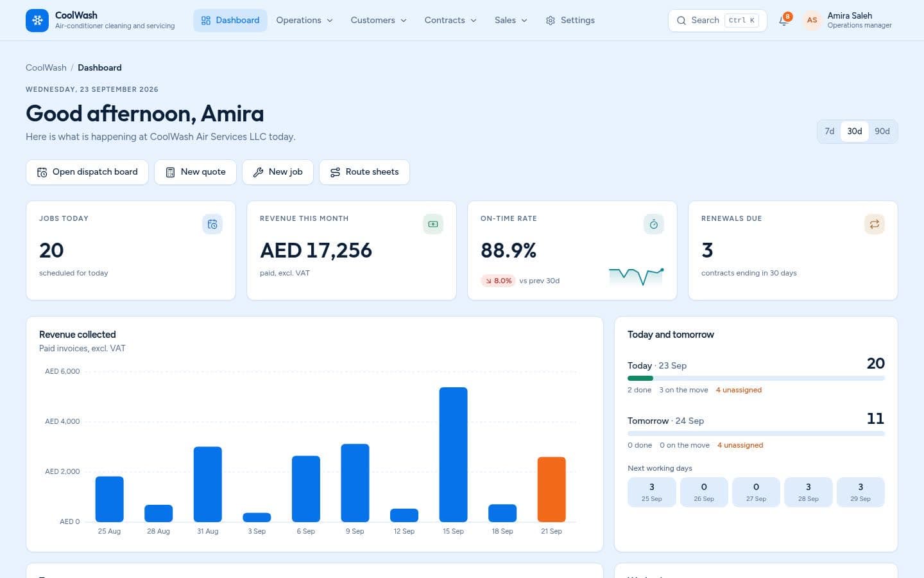Screen dimensions: 924x578
Task: Click the 'AED 17,256' revenue value
Action: 316,250
